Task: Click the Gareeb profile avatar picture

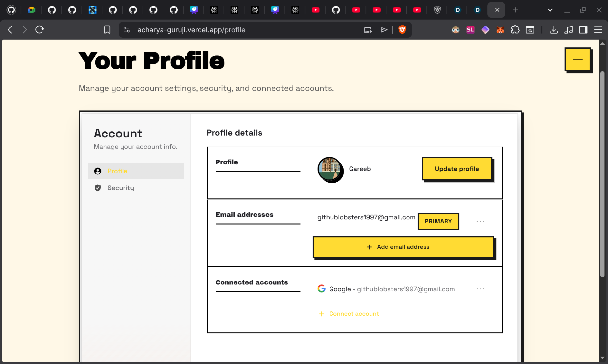Action: (330, 169)
